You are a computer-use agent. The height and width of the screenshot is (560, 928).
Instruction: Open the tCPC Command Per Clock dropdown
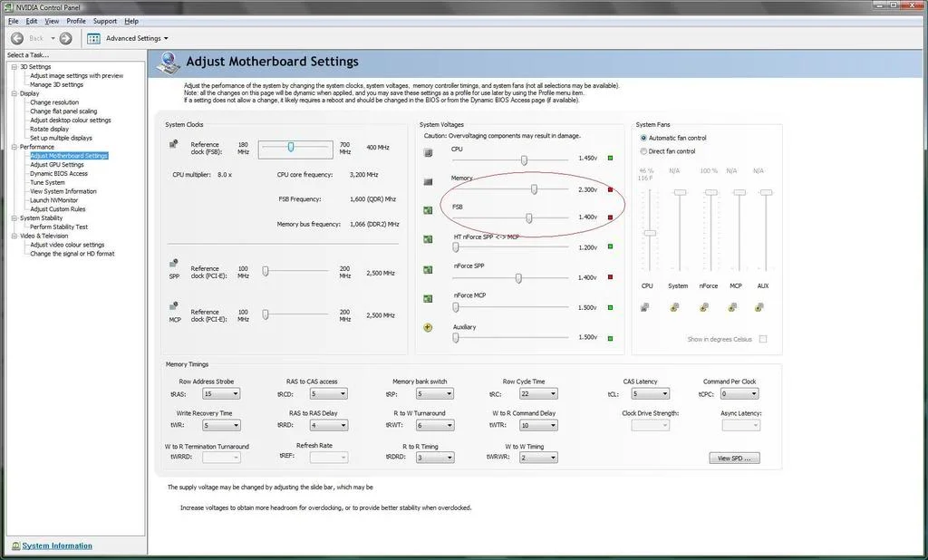tap(739, 393)
